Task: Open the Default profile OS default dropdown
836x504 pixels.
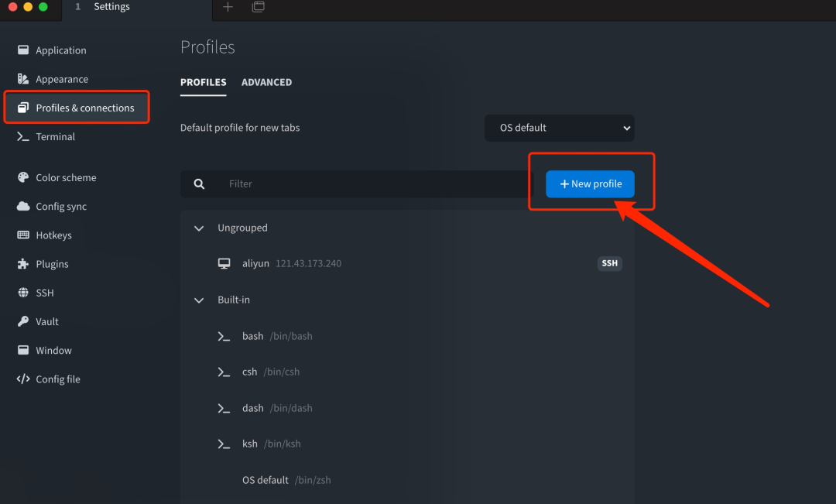Action: [x=560, y=128]
